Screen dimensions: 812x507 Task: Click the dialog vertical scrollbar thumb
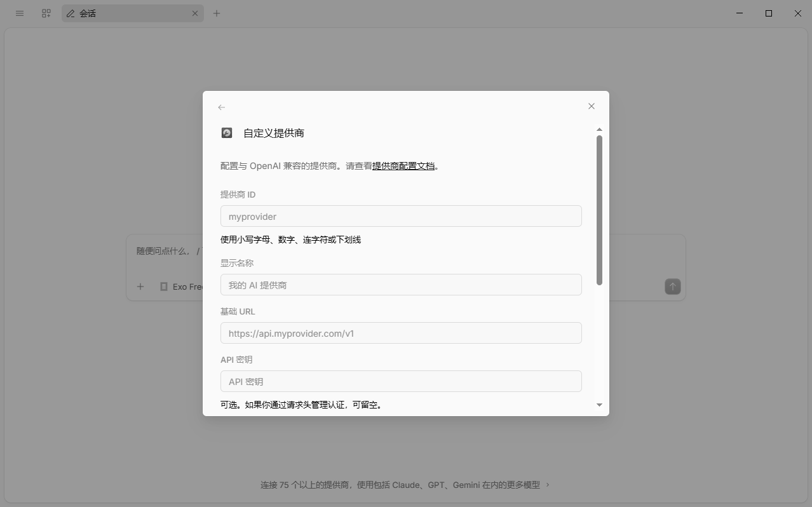599,210
